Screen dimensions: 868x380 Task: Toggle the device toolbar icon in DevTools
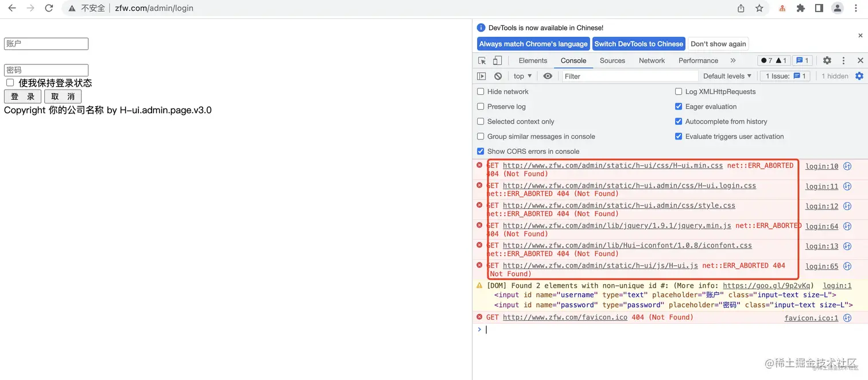coord(497,60)
